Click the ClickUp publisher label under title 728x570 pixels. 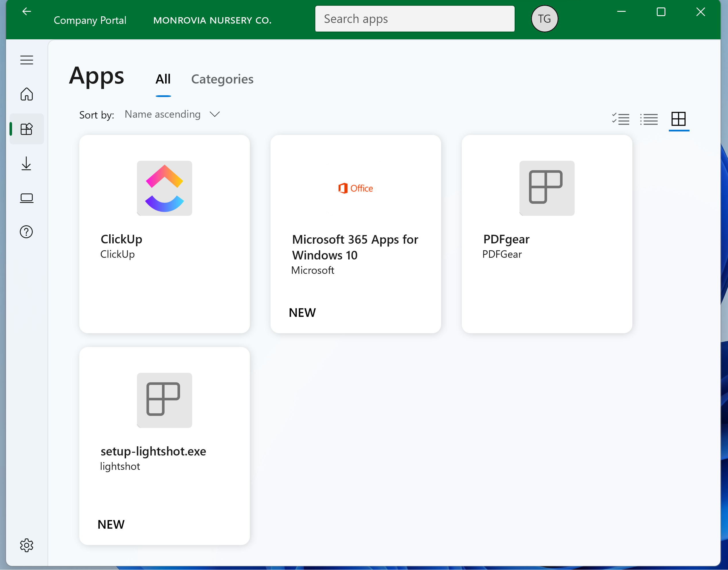pos(117,254)
